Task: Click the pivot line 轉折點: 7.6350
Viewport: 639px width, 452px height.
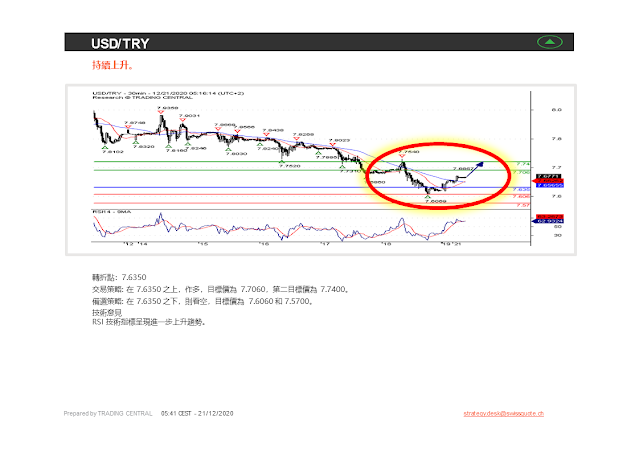Action: [x=119, y=278]
